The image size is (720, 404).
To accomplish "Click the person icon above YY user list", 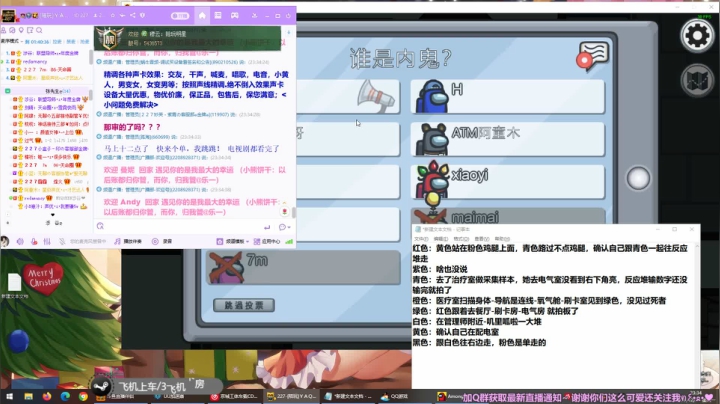I will pyautogui.click(x=4, y=30).
